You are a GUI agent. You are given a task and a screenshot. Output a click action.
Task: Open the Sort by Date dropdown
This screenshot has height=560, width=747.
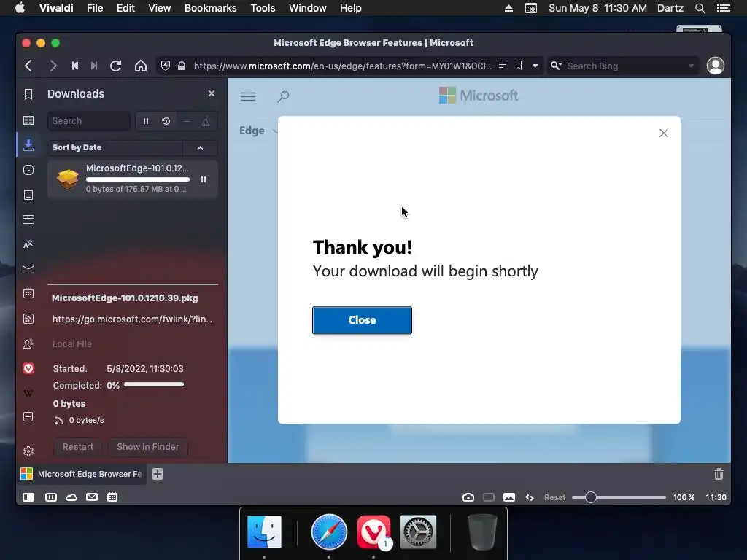115,147
